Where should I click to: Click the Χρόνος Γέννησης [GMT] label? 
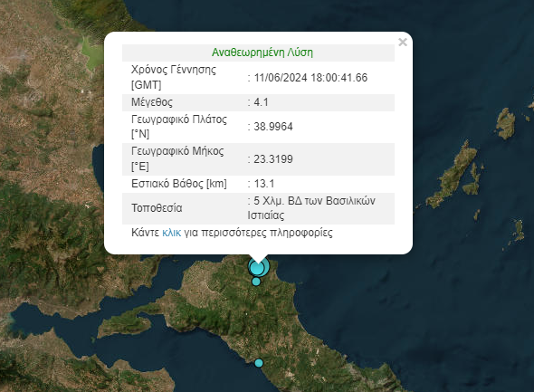174,77
